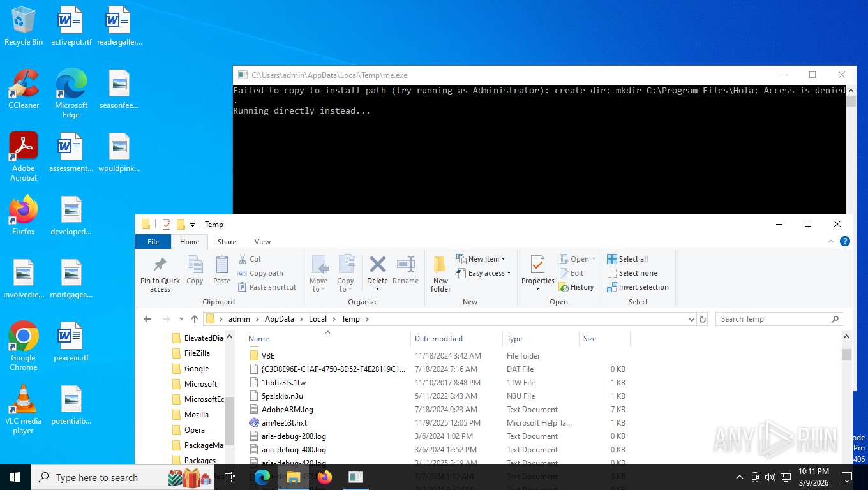Screen dimensions: 868x490
Task: Click AppData in address breadcrumb
Action: point(280,319)
